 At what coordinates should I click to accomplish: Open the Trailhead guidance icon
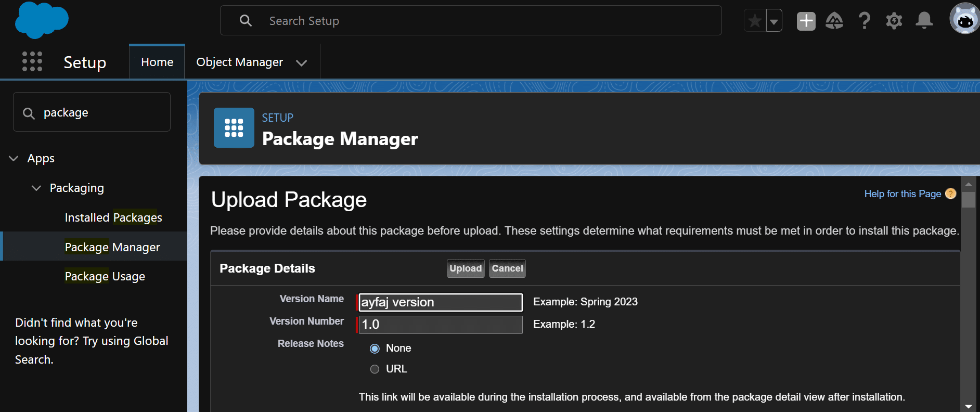(x=834, y=21)
